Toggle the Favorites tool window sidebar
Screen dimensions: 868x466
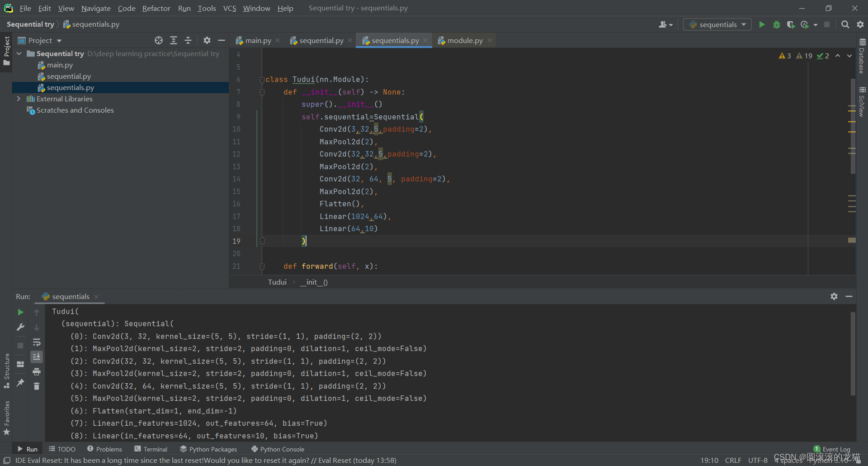(x=7, y=418)
